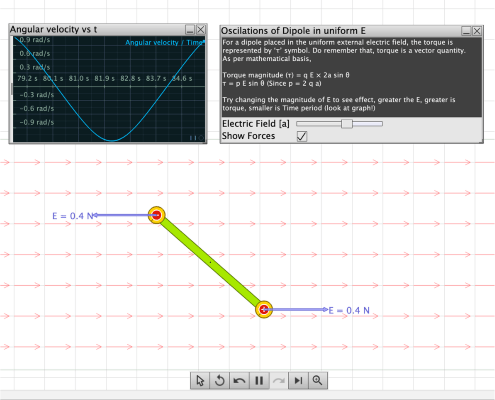This screenshot has height=400, width=495.
Task: Step the simulation forward one frame
Action: [x=298, y=380]
